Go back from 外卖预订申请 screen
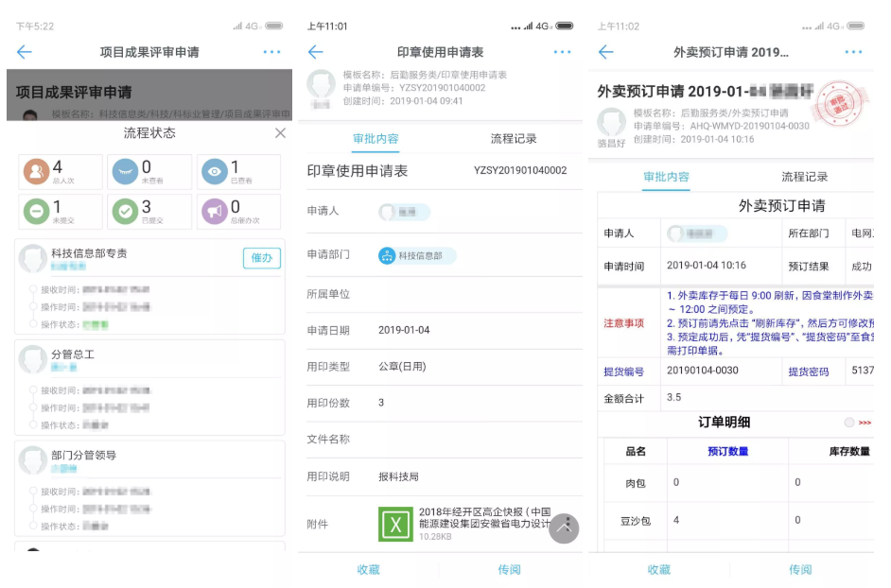 [x=605, y=52]
